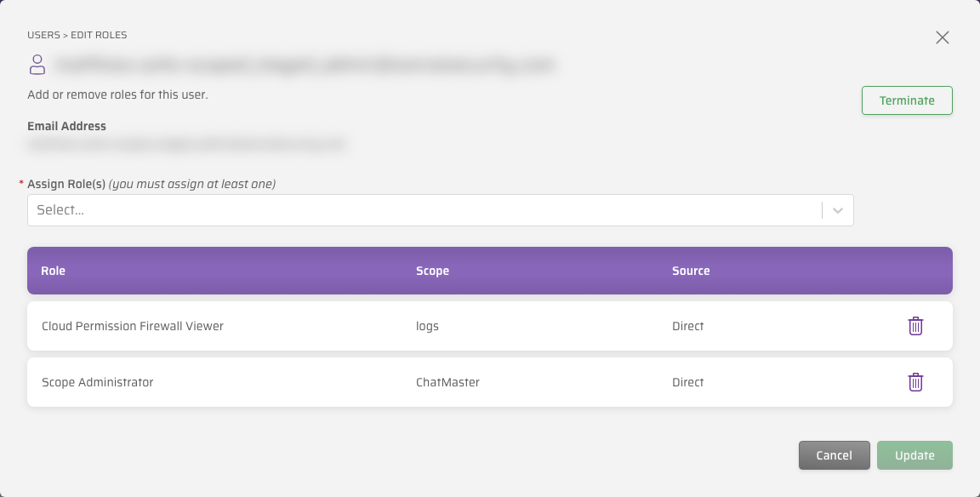Close the Edit Roles dialog with X
The height and width of the screenshot is (497, 980).
pos(943,37)
